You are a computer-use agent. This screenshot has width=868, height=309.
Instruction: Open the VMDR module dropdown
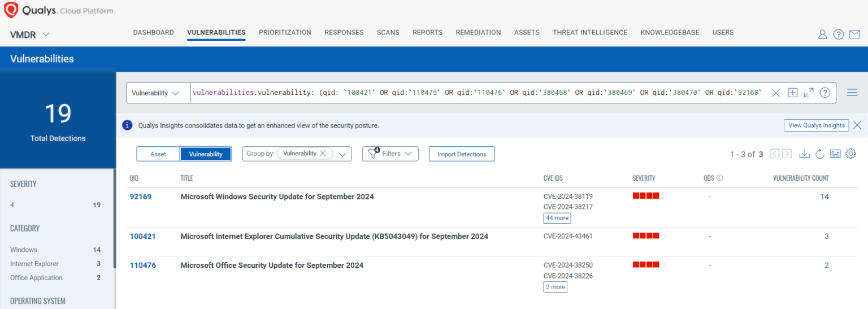click(x=30, y=34)
